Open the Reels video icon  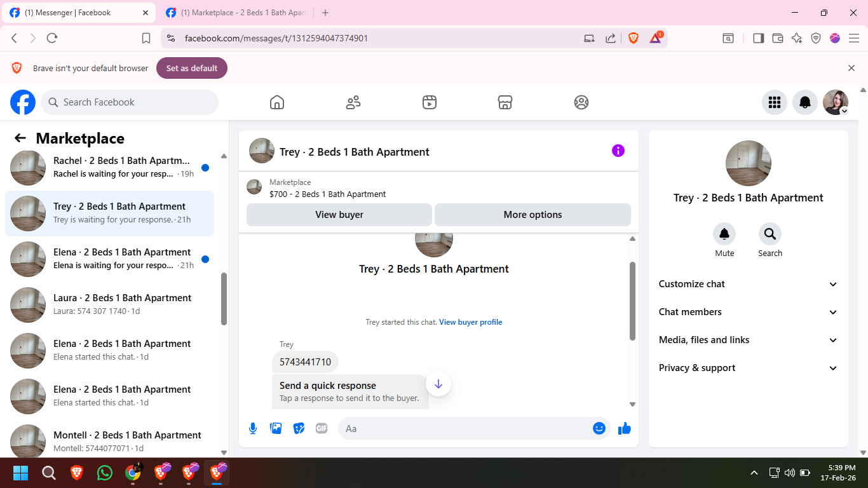click(430, 102)
